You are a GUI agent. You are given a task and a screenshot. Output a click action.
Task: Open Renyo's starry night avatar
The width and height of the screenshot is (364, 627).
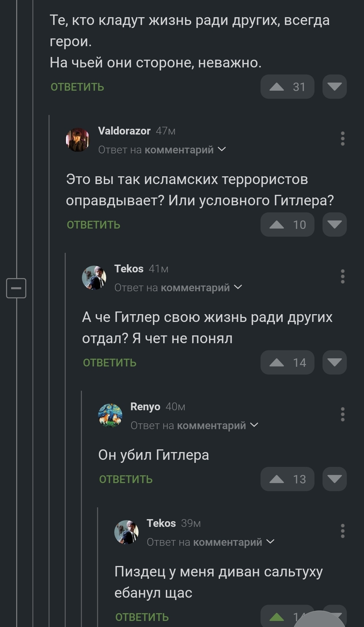pos(110,415)
